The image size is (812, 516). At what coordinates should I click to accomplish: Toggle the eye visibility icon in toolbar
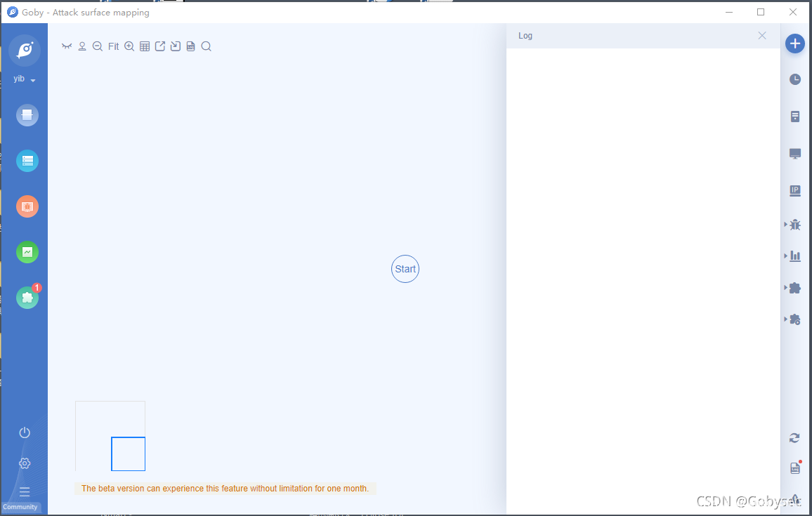(x=67, y=46)
